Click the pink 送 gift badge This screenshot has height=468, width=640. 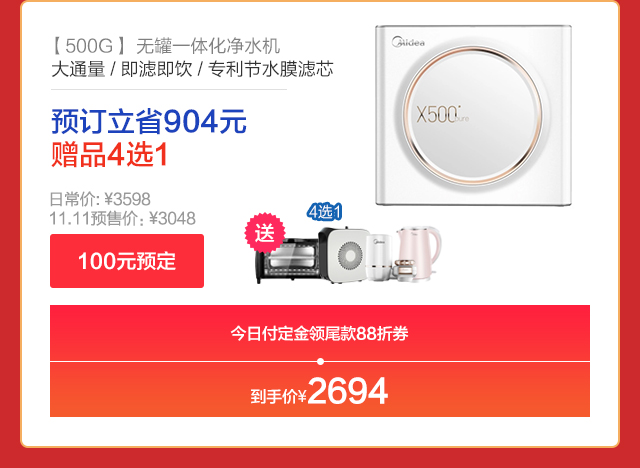tap(264, 233)
